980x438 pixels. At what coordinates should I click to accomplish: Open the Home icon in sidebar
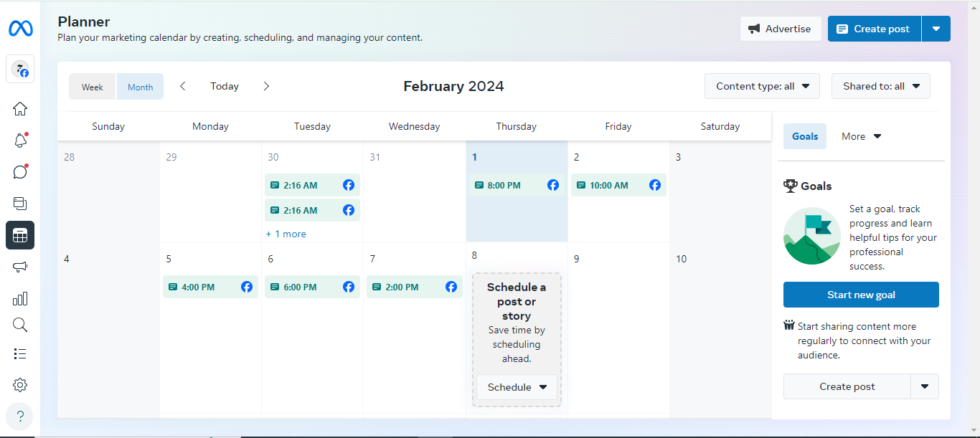[x=20, y=109]
